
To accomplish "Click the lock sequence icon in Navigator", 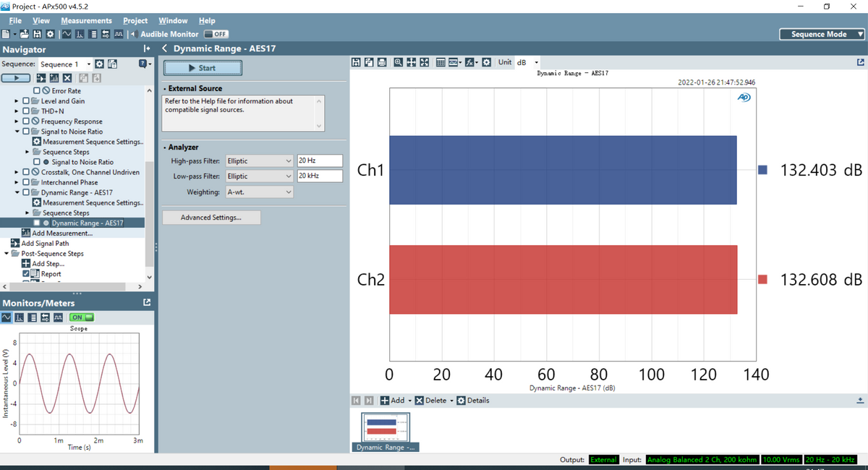I will (112, 64).
